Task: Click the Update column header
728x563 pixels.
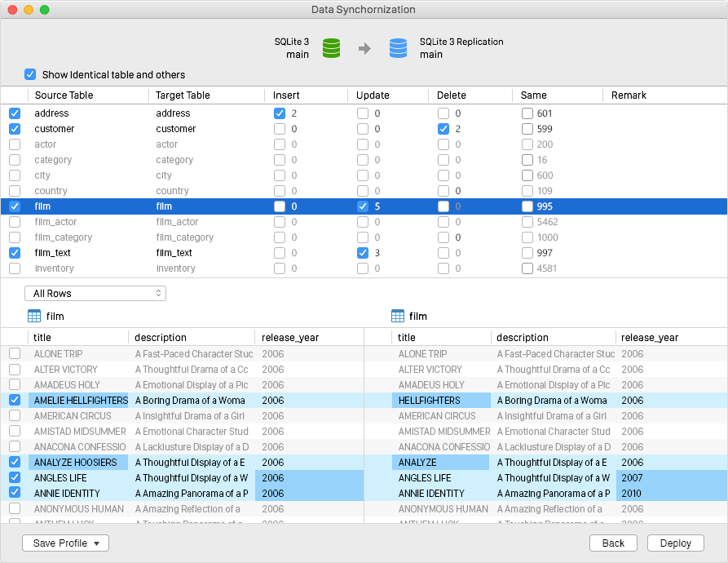Action: pyautogui.click(x=388, y=95)
